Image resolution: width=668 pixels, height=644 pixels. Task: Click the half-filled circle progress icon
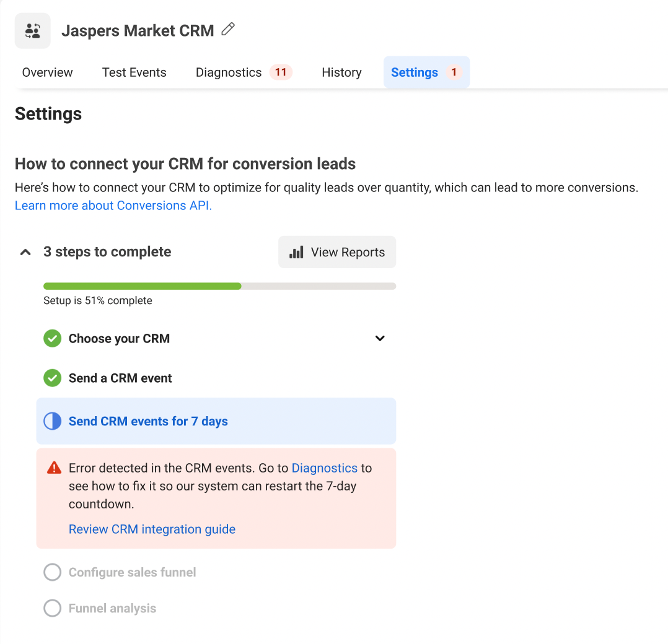53,421
